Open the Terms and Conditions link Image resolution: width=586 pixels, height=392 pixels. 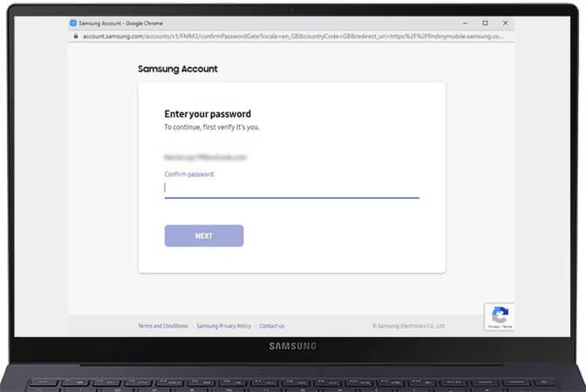click(x=163, y=326)
